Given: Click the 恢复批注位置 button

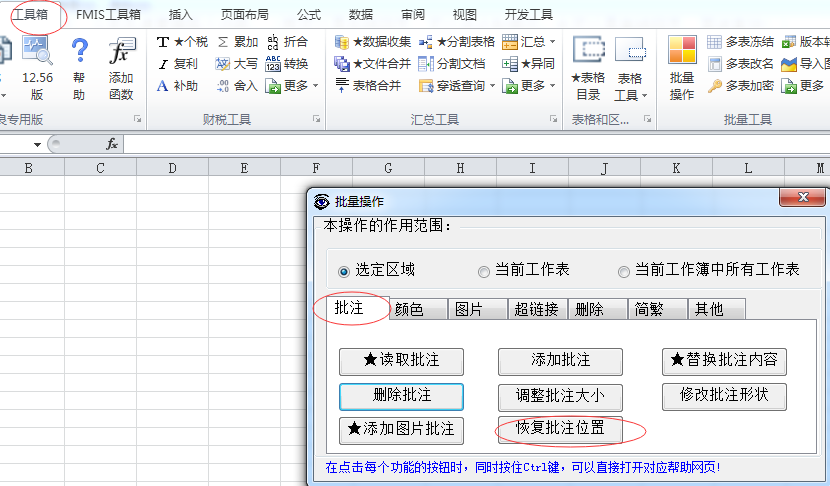Looking at the screenshot, I should tap(560, 429).
